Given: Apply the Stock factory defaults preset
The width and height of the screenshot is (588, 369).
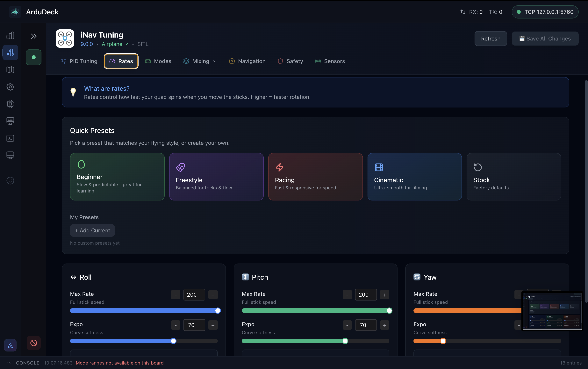Looking at the screenshot, I should [514, 177].
